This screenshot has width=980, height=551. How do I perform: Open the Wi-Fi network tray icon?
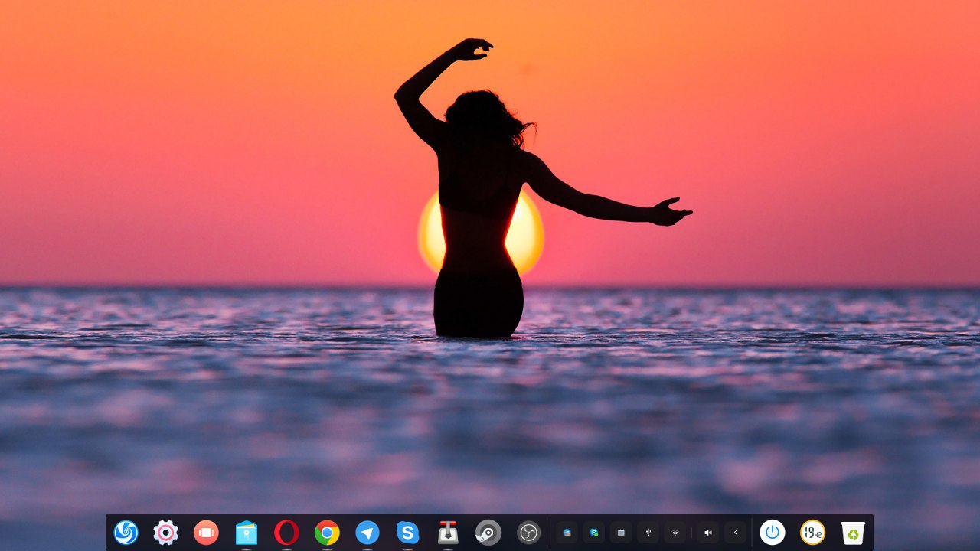pos(675,533)
